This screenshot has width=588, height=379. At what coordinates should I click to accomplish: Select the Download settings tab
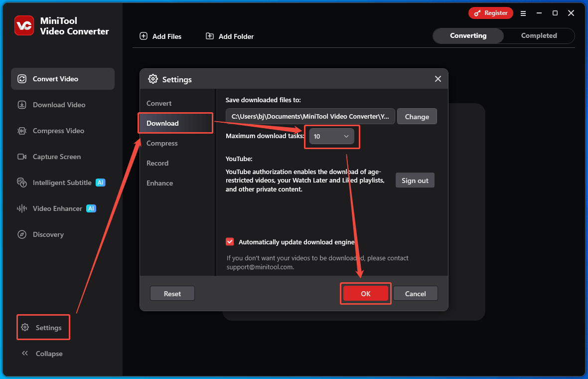coord(176,123)
